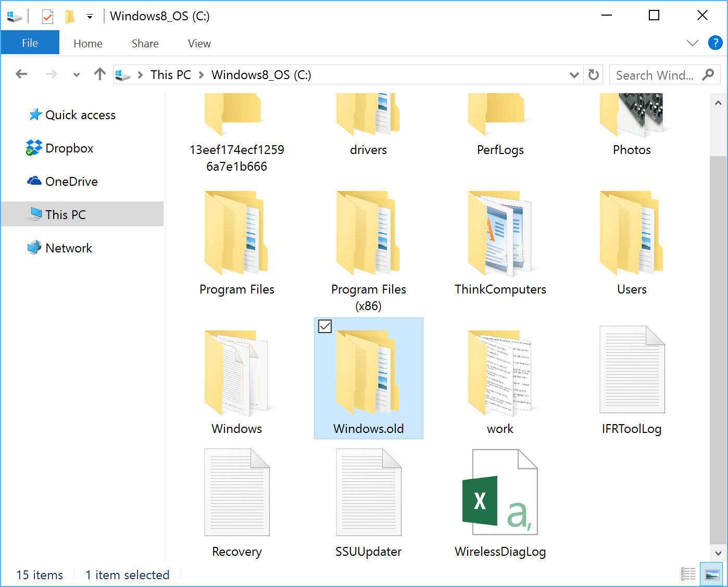Screen dimensions: 728x587
Task: Switch to Large icons view in status bar
Action: pos(711,574)
